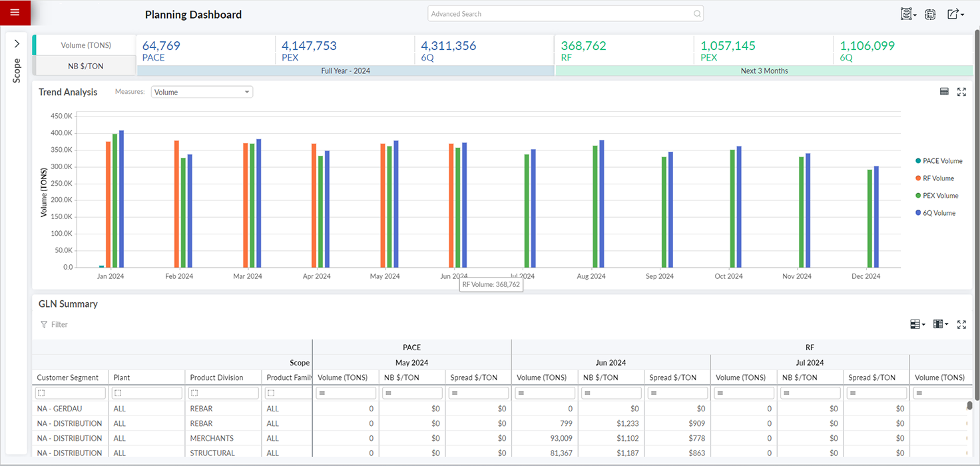This screenshot has height=466, width=980.
Task: Click the Filter funnel icon
Action: click(44, 325)
